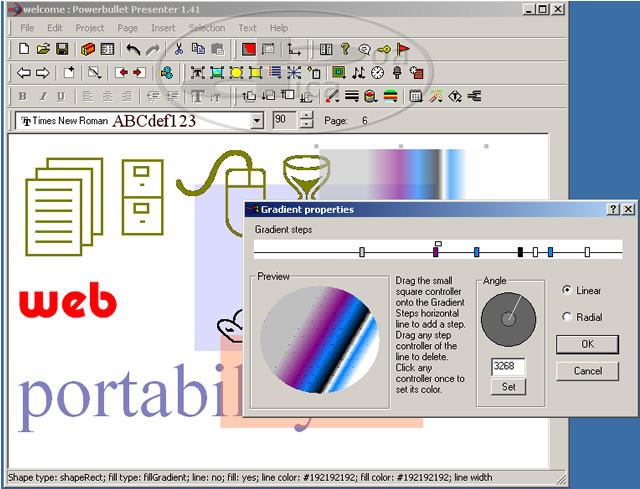Increase font size with up stepper arrow
640x489 pixels.
coord(306,116)
